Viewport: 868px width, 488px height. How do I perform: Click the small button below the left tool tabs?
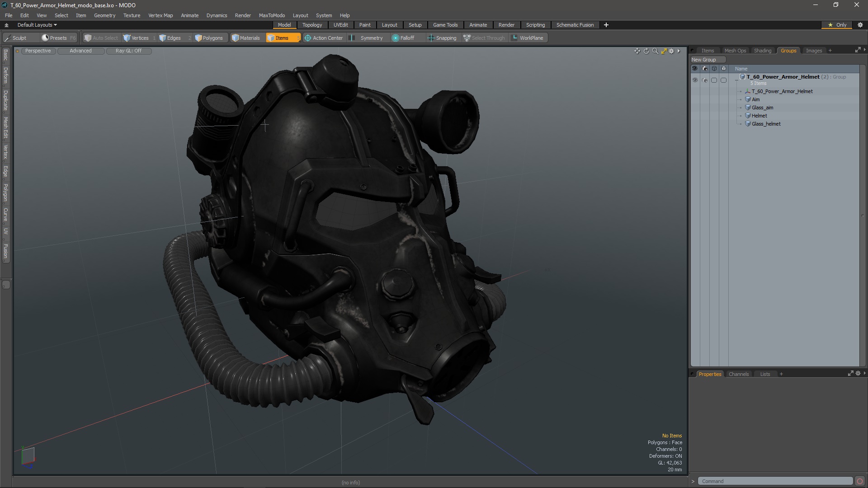[6, 285]
